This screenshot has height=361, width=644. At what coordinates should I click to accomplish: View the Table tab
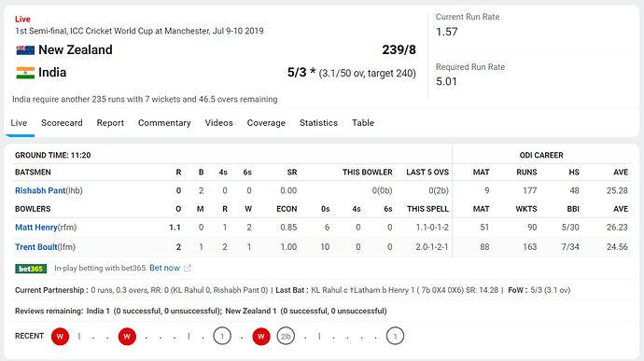pyautogui.click(x=363, y=123)
